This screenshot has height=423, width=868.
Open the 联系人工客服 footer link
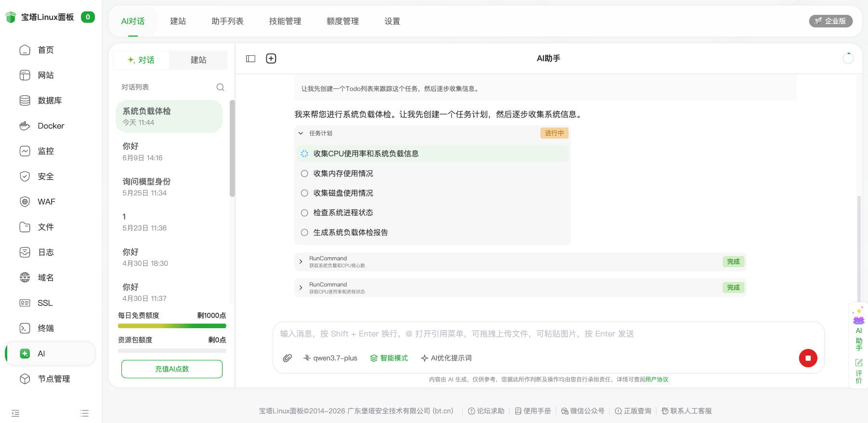click(686, 411)
